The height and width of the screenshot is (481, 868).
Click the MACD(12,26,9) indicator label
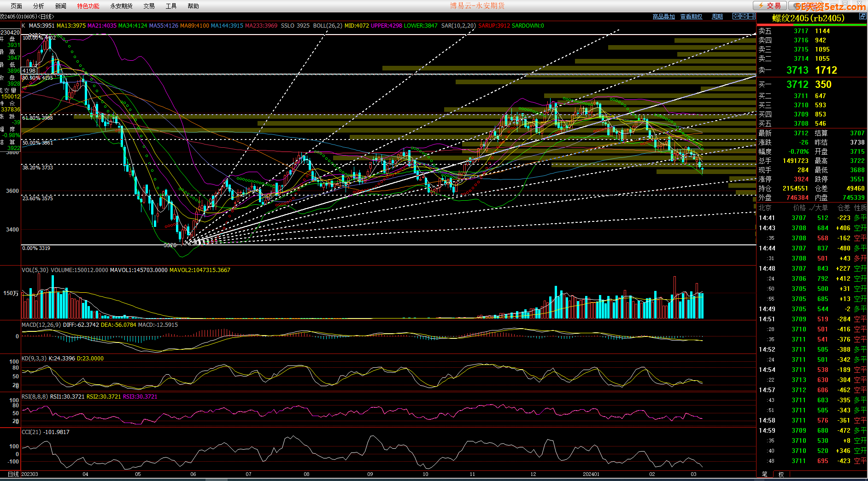41,325
